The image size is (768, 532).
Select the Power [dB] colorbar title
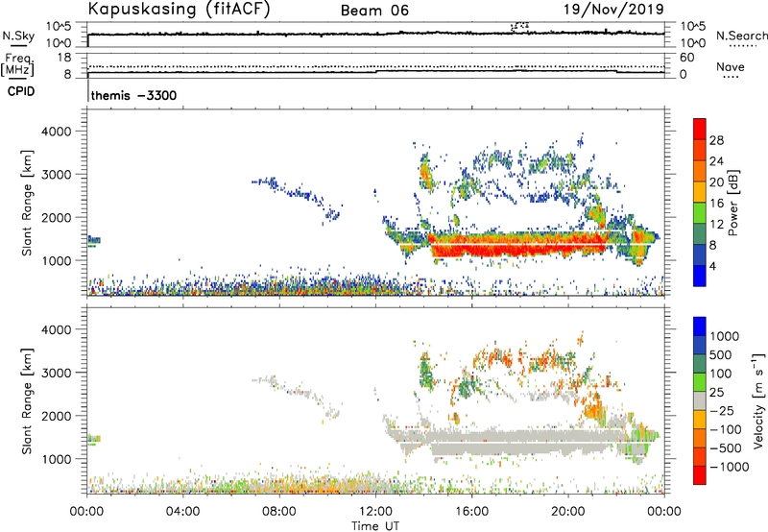pyautogui.click(x=732, y=203)
